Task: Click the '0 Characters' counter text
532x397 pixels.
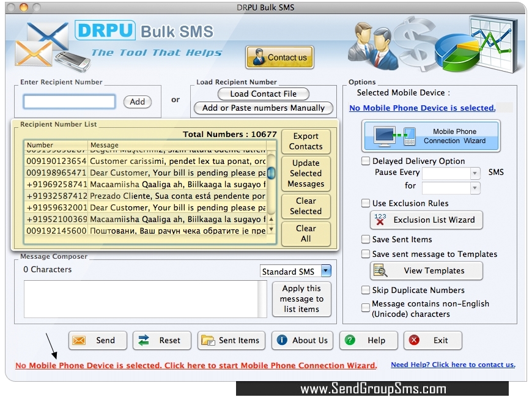Action: [48, 269]
